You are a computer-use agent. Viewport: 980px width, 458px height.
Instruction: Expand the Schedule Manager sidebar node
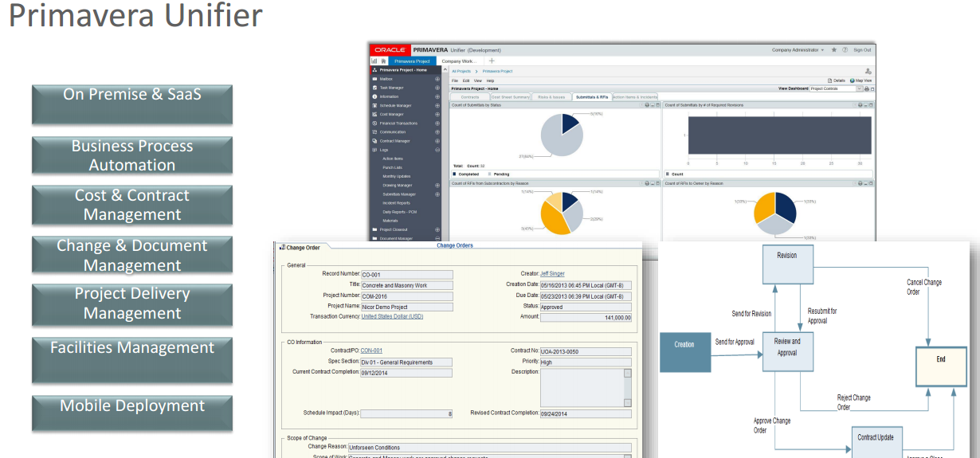(x=437, y=105)
